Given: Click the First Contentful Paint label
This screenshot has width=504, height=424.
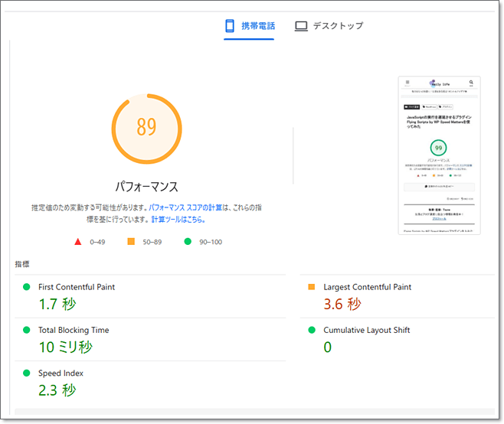Looking at the screenshot, I should (77, 287).
